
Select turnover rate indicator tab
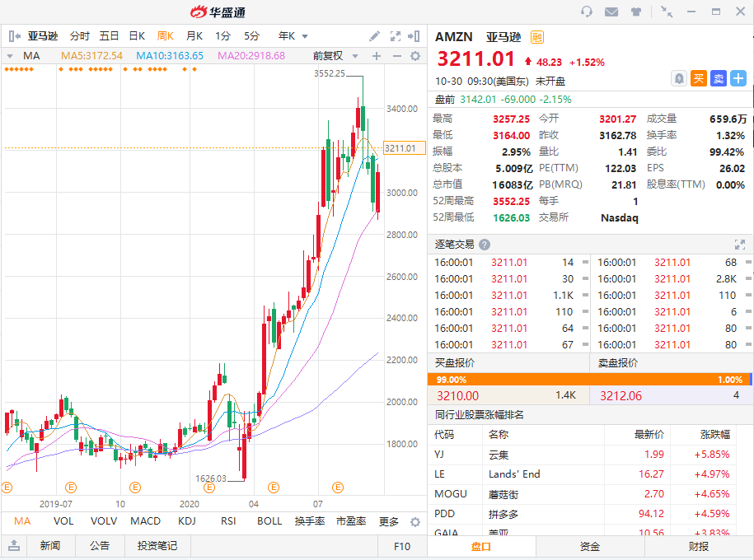(310, 521)
